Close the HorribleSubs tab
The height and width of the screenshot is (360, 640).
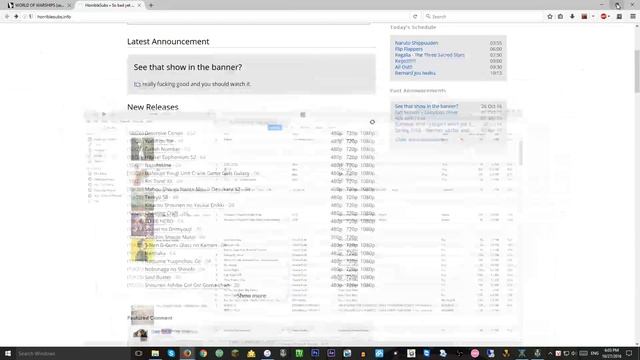pos(140,5)
